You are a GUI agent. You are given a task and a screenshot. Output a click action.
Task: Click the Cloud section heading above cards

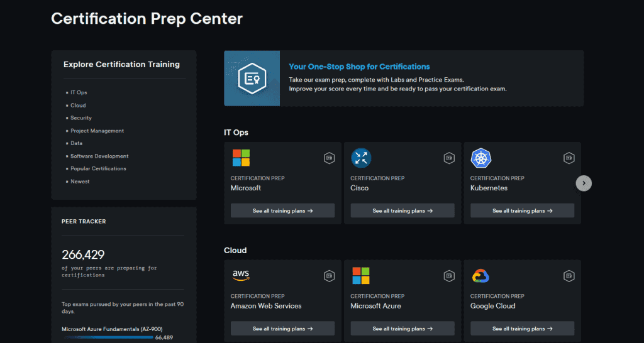(x=235, y=250)
